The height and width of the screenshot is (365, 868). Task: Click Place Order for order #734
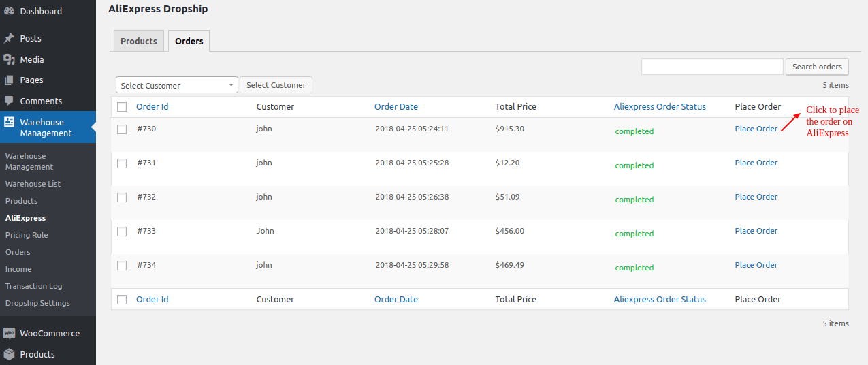pyautogui.click(x=756, y=265)
